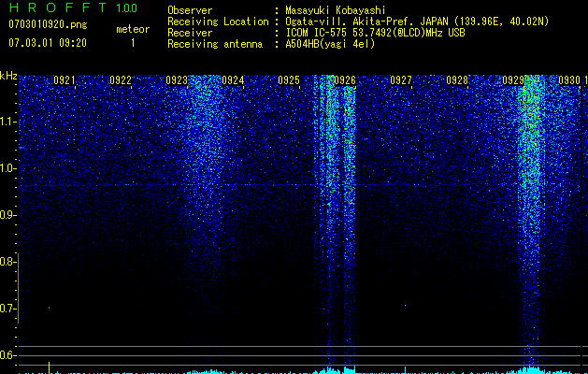Click the 0924 time marker
588x374 pixels.
pyautogui.click(x=233, y=80)
